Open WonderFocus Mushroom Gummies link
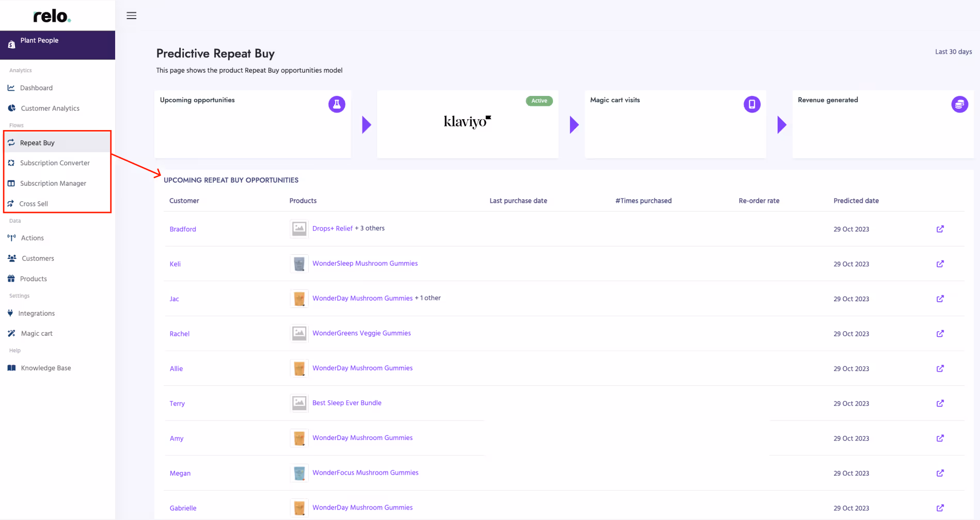 coord(366,473)
